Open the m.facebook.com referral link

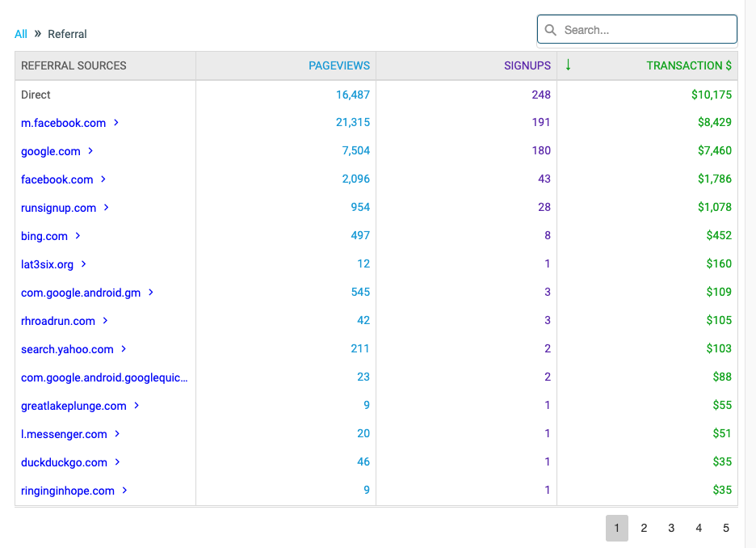click(x=63, y=123)
